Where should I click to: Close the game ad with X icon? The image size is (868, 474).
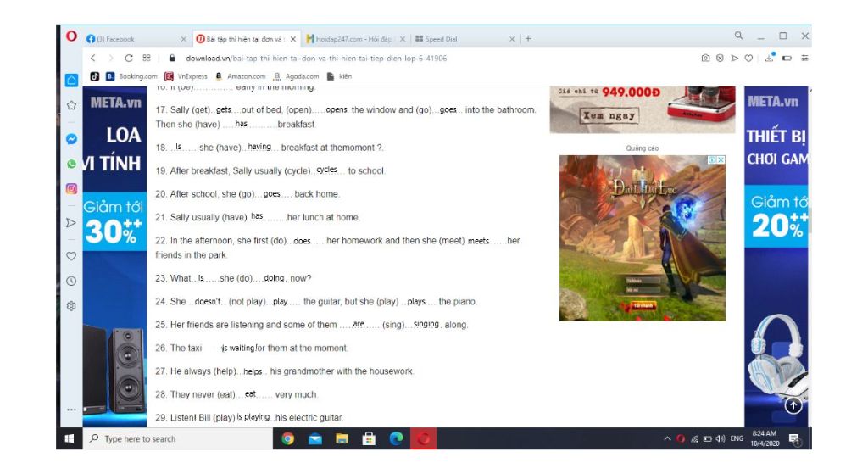point(721,159)
